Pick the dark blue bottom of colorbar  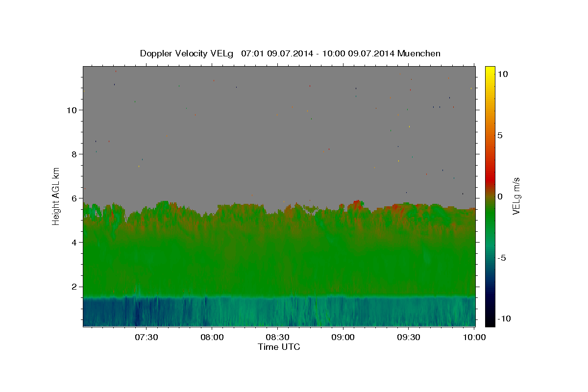point(490,322)
